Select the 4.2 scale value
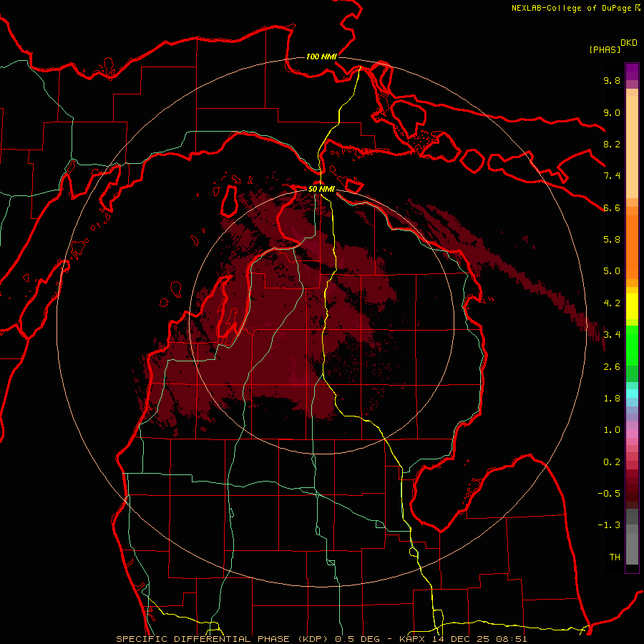The width and height of the screenshot is (644, 644). [x=612, y=303]
